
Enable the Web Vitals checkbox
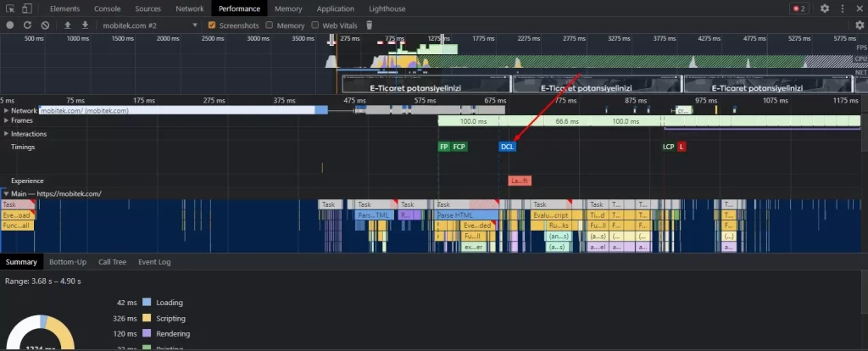click(315, 25)
